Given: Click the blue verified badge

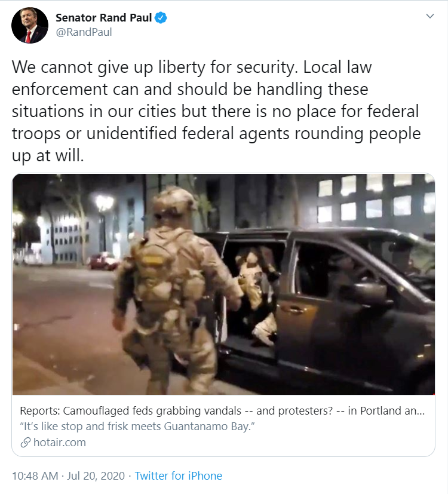Looking at the screenshot, I should point(161,18).
